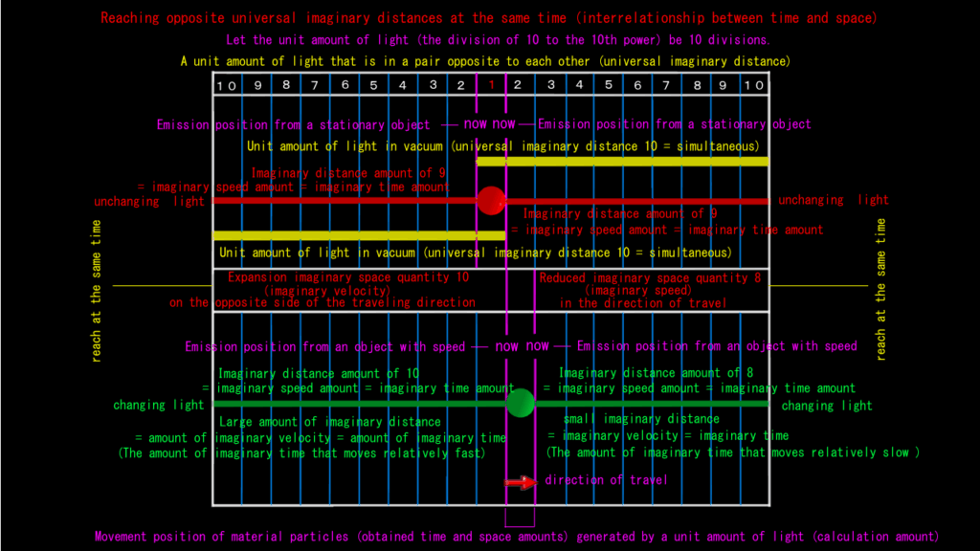Click the left vertical "reach at the same time" text
Viewport: 980px width, 551px height.
coord(97,291)
